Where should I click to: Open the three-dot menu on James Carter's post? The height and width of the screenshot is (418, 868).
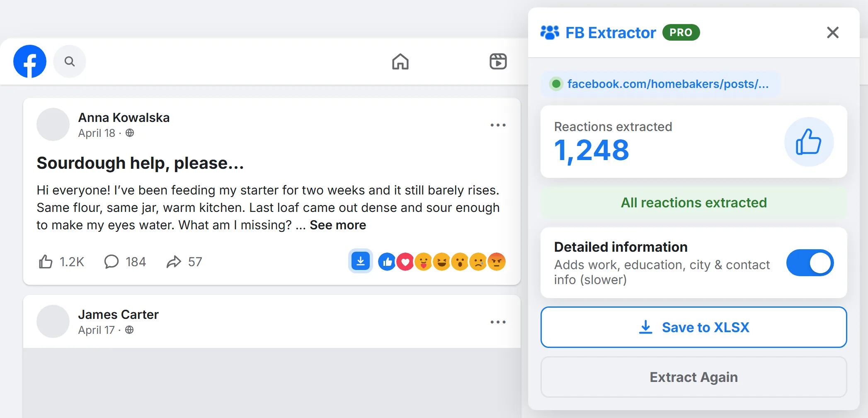pyautogui.click(x=498, y=322)
